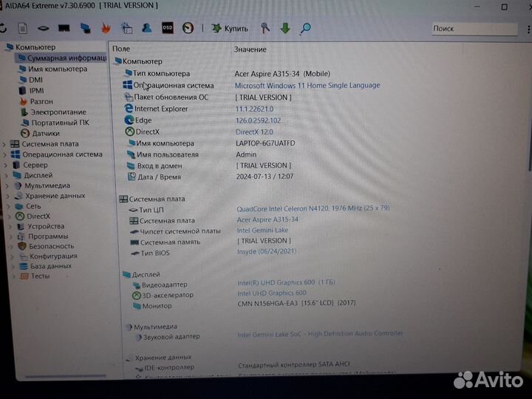Click the motherboard chip toolbar icon

43,28
